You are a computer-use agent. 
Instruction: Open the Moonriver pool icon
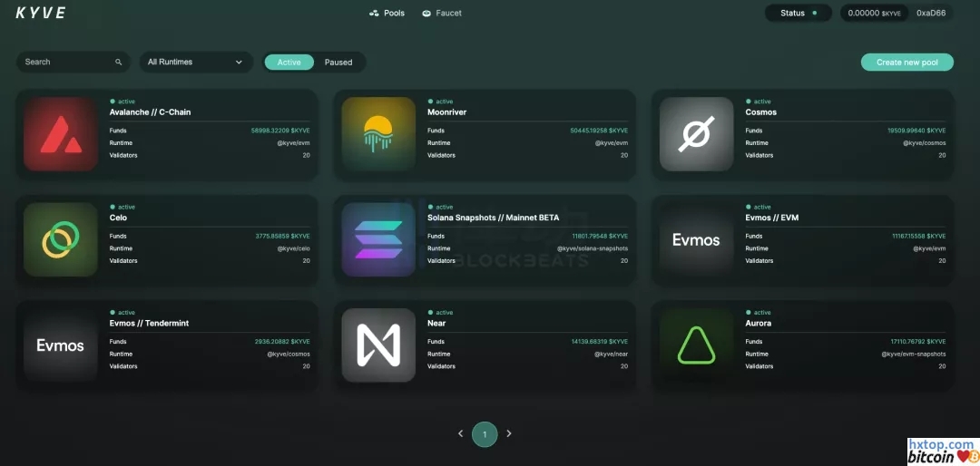click(x=378, y=134)
